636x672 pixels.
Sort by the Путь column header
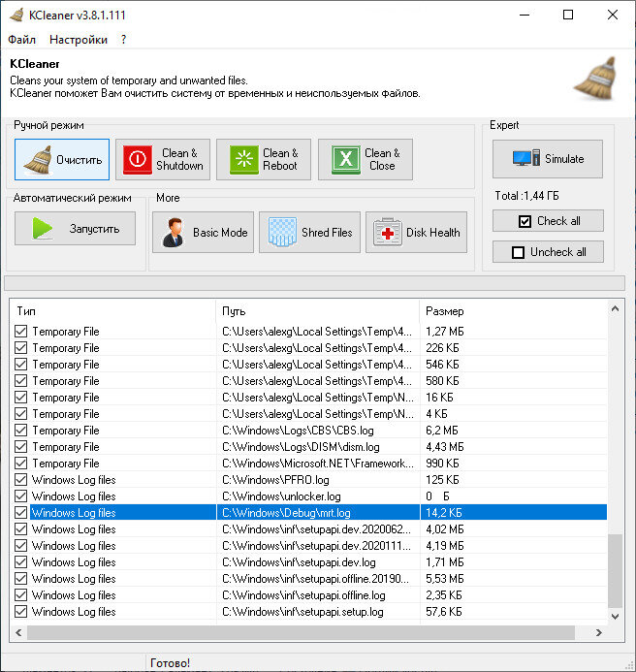coord(318,311)
